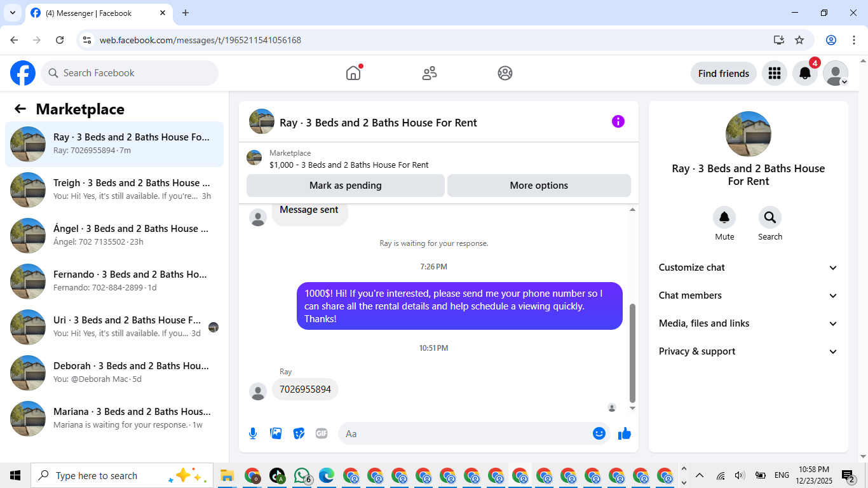Screen dimensions: 868x488
Task: Mute this chat with the bell icon
Action: point(724,218)
